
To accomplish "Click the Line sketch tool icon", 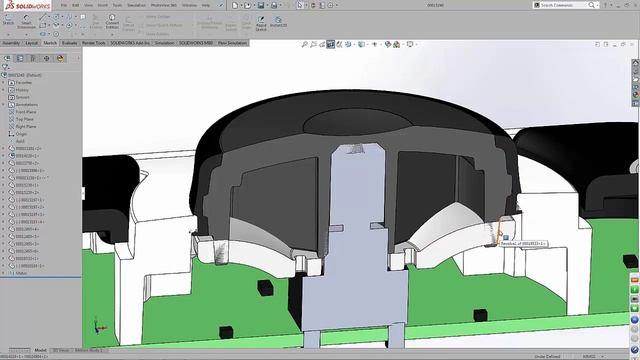I will coord(43,17).
